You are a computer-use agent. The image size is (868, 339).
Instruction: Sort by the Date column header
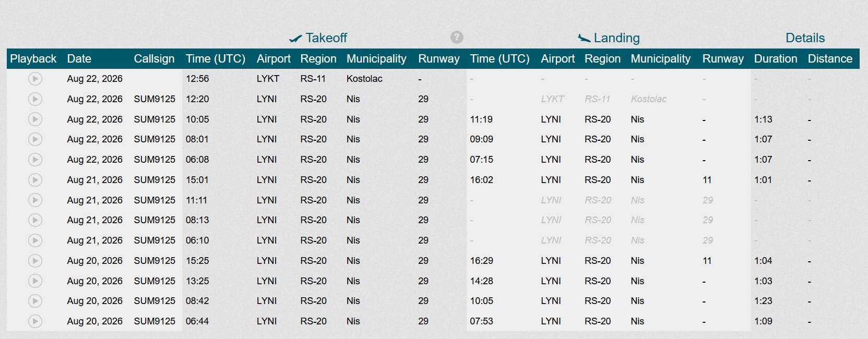79,59
